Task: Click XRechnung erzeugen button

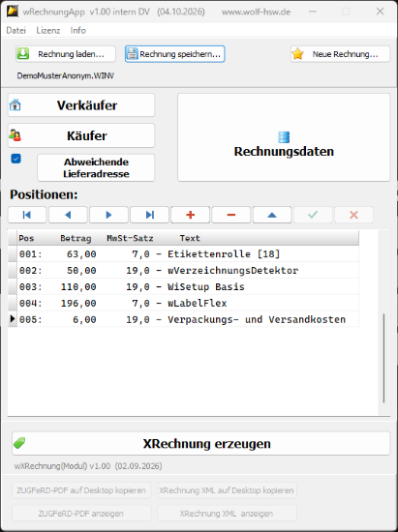Action: tap(201, 443)
